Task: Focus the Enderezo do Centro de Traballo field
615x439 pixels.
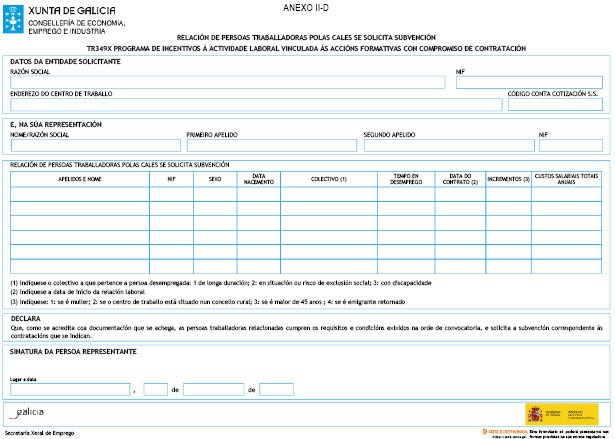Action: (255, 105)
